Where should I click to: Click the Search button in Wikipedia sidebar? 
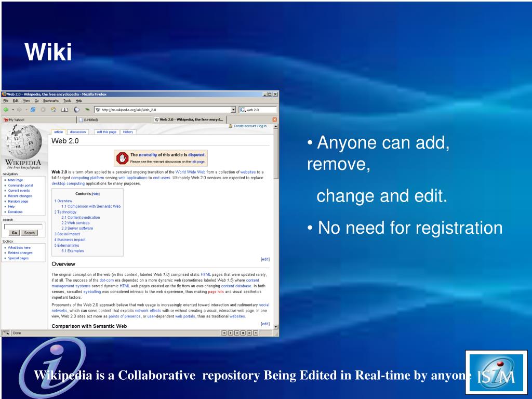click(x=30, y=233)
